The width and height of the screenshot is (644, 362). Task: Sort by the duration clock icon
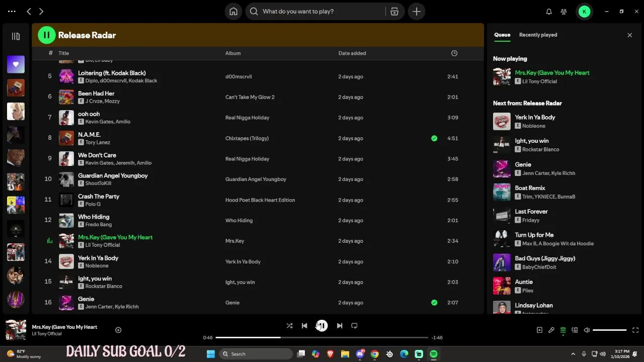(x=454, y=53)
